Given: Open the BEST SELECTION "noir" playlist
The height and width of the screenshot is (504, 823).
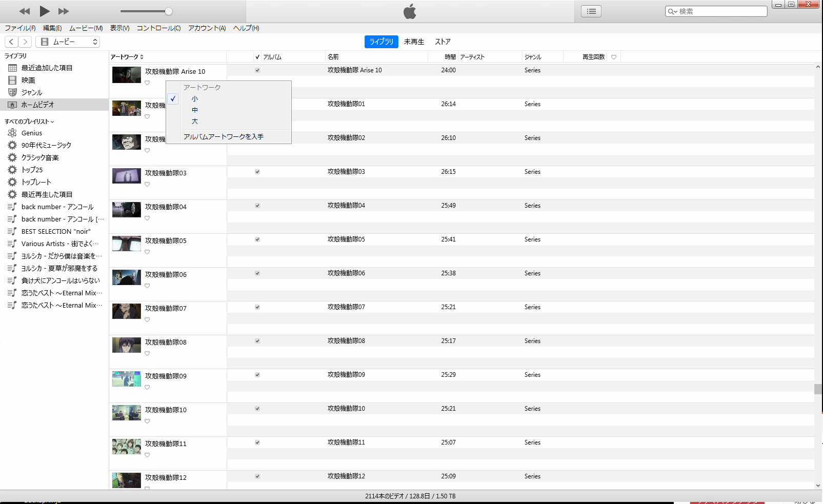Looking at the screenshot, I should pos(55,231).
